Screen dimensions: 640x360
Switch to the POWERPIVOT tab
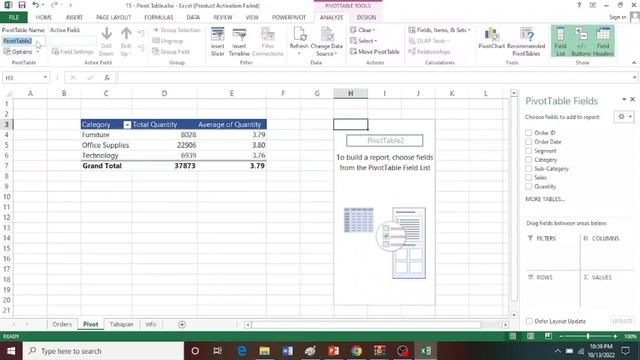pos(289,18)
